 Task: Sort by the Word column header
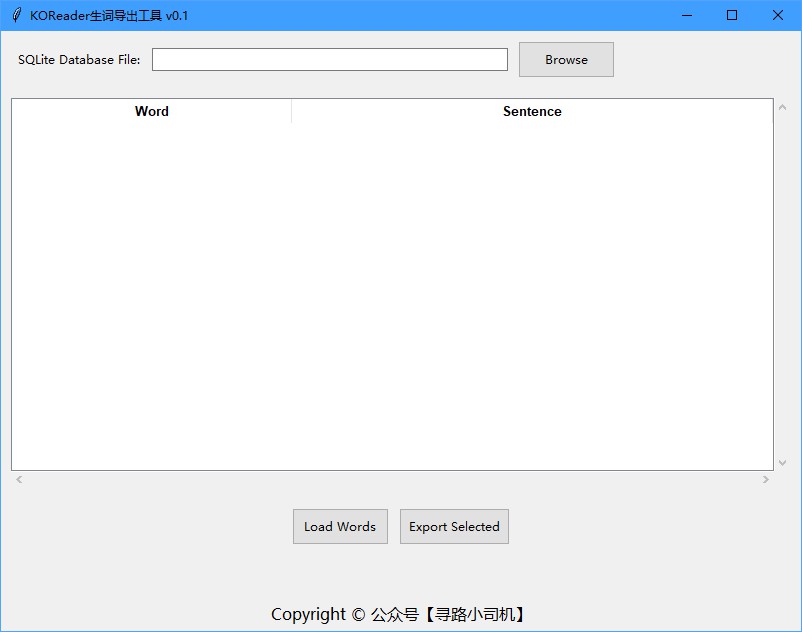click(x=151, y=111)
